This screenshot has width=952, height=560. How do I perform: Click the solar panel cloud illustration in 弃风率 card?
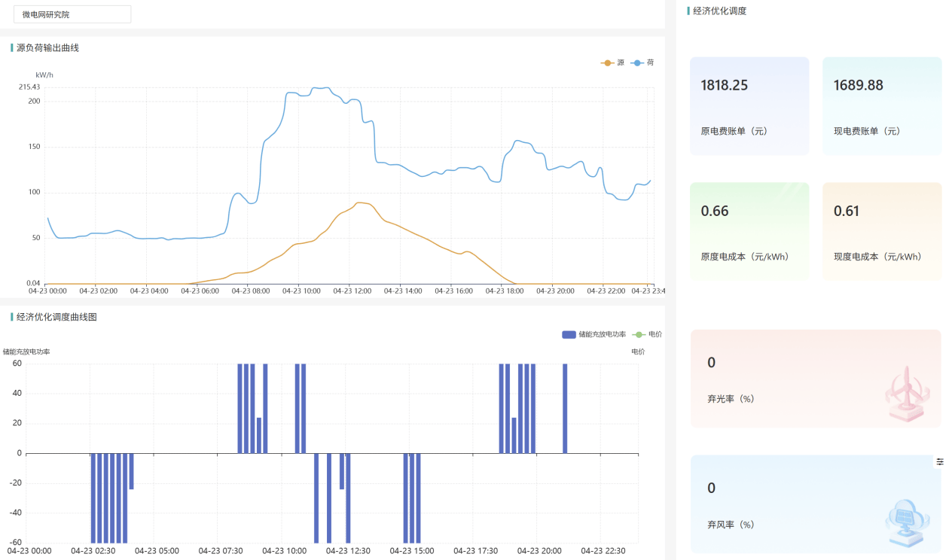[907, 522]
